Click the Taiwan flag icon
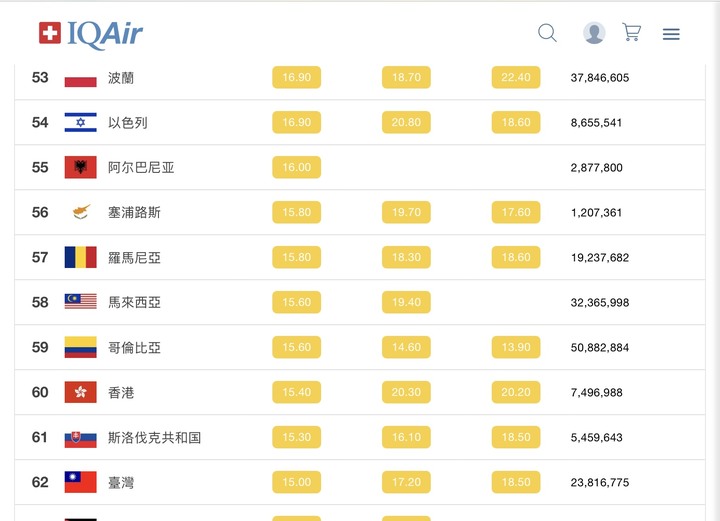 pos(80,482)
